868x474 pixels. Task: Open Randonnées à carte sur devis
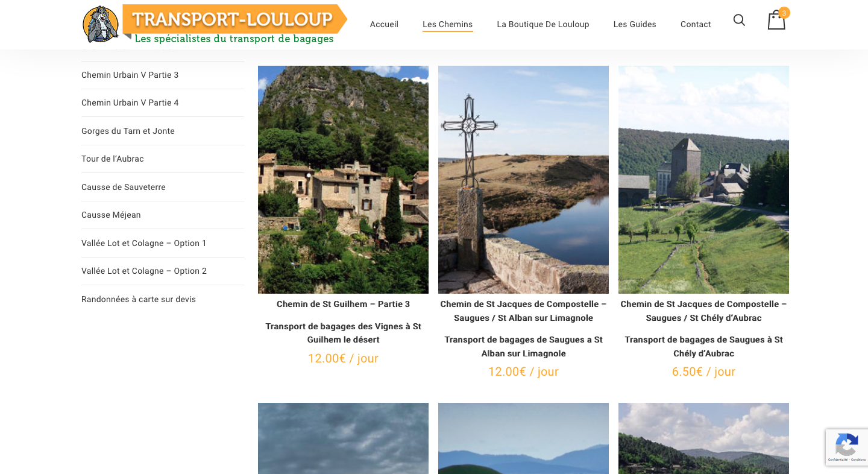pos(139,299)
